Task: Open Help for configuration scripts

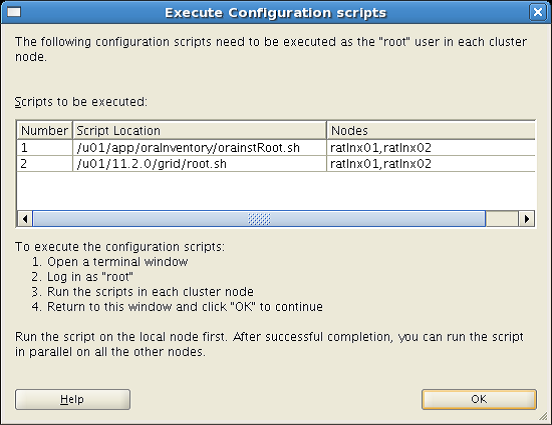Action: (x=73, y=399)
